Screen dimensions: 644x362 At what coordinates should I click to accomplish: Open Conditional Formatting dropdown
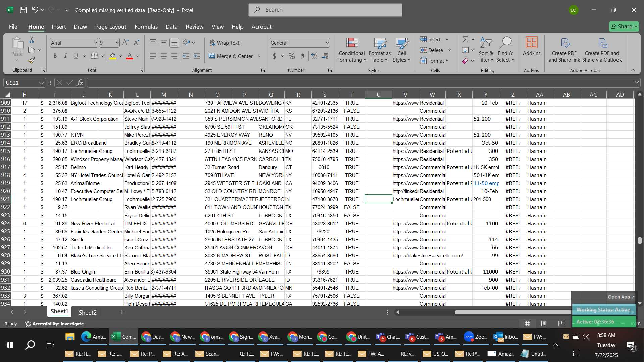(352, 50)
